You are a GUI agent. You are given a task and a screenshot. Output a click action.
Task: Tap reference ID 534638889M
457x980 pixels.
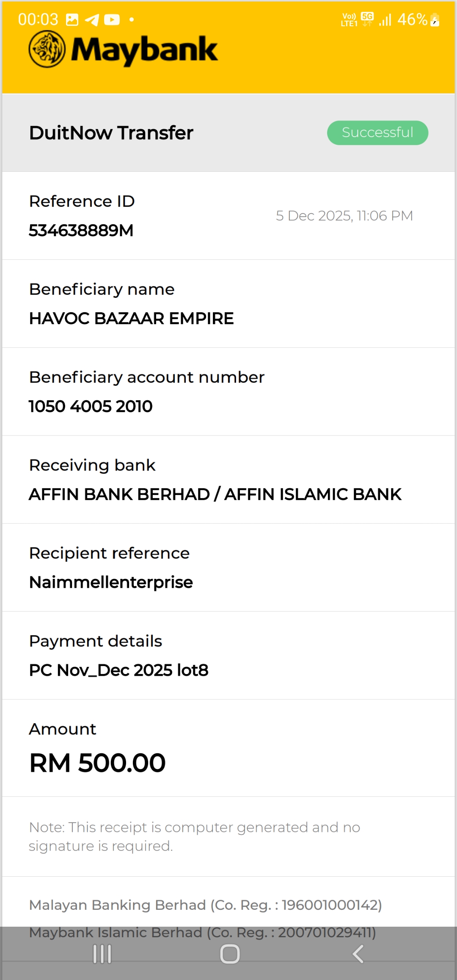coord(81,231)
